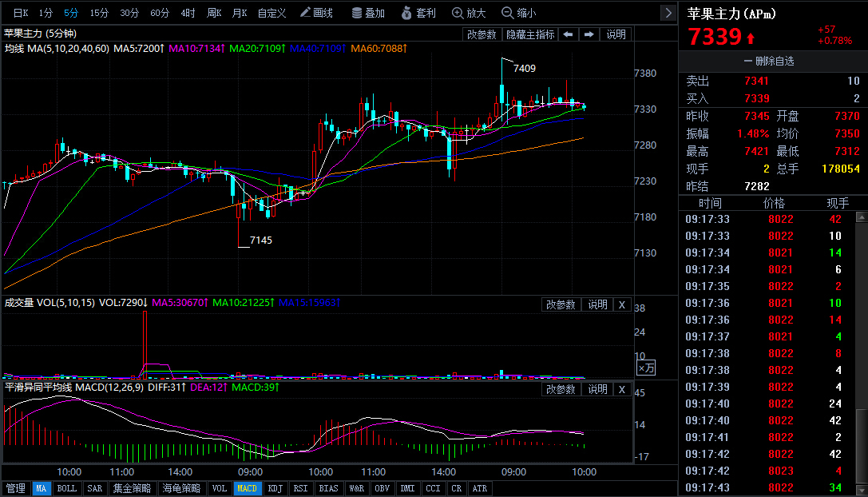Viewport: 868px width, 497px height.
Task: Switch to 30分 timeframe
Action: 129,13
